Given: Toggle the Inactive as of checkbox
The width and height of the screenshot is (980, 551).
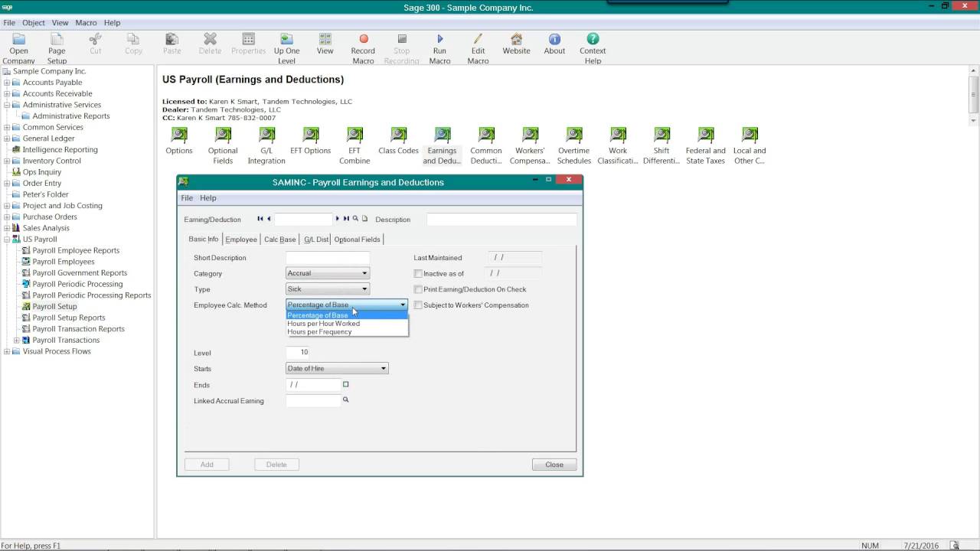Looking at the screenshot, I should click(418, 273).
